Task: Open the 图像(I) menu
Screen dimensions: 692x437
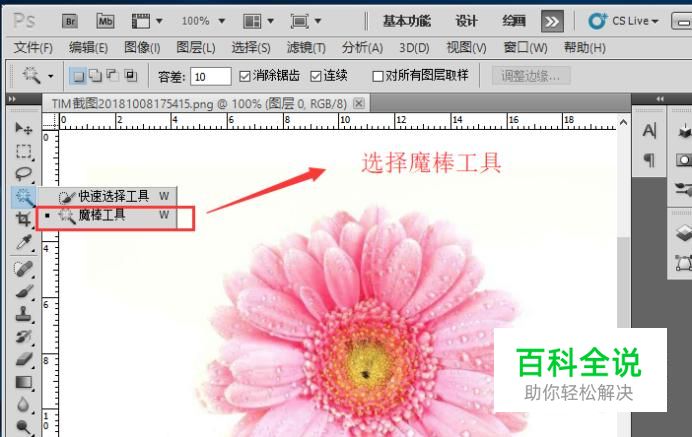Action: (142, 47)
